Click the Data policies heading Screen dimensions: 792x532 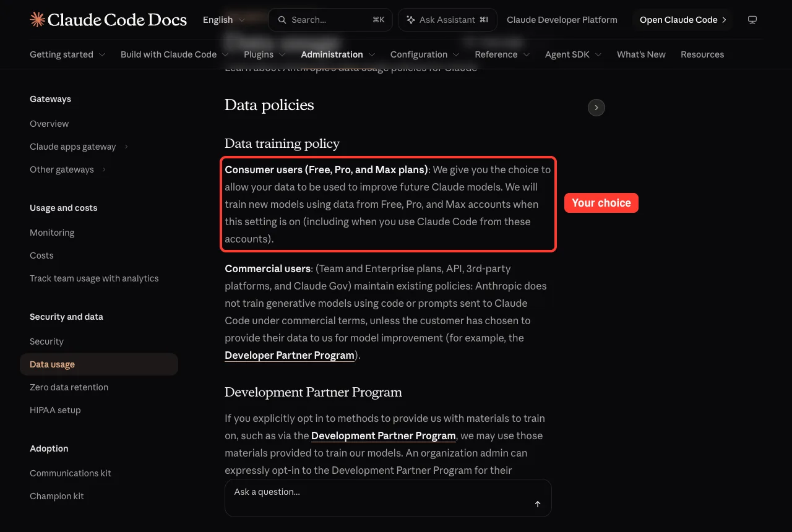click(269, 105)
